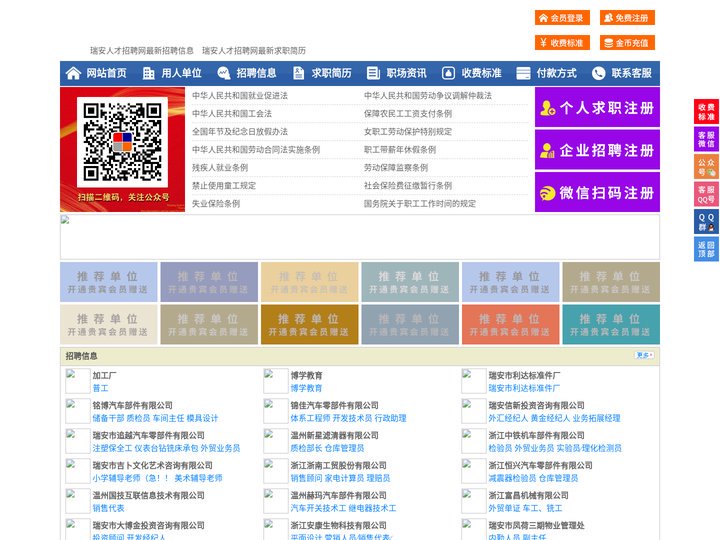720x540 pixels.
Task: Open 失业保险条例 link
Action: click(216, 203)
